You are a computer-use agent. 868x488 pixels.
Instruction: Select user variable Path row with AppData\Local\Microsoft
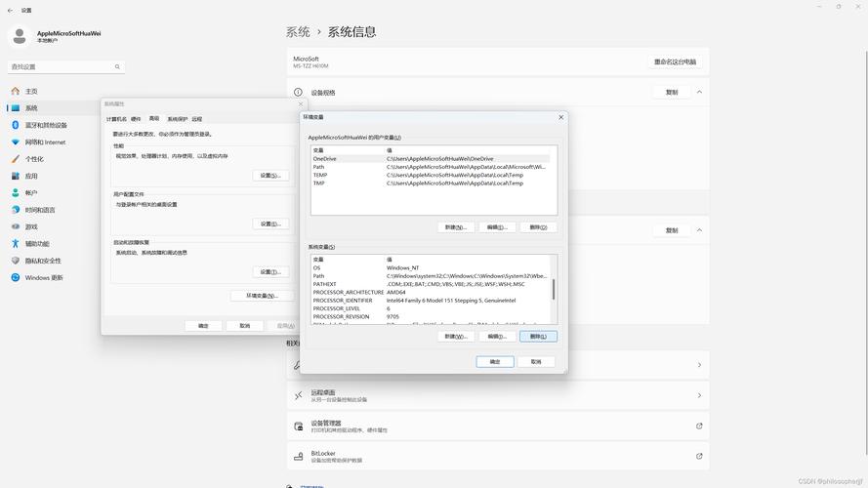[x=432, y=167]
